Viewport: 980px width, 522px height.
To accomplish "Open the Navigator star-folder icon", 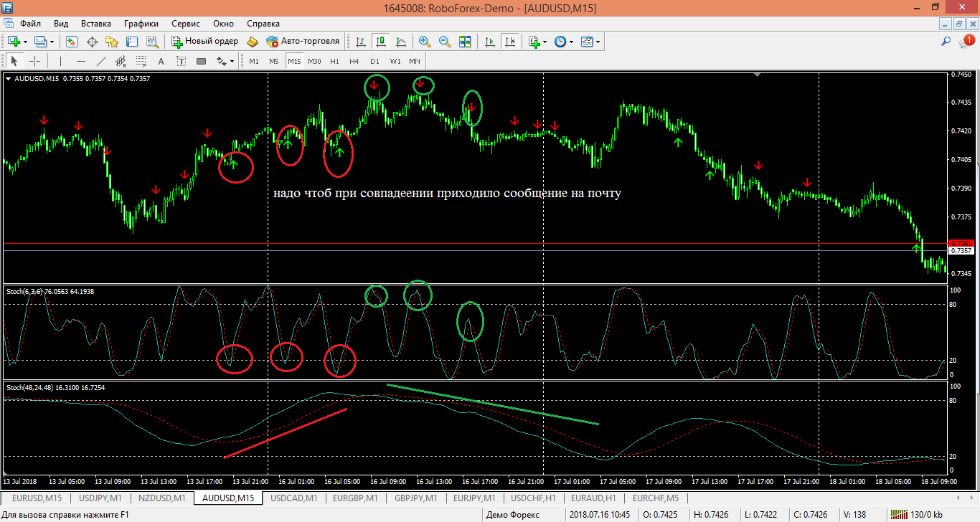I will click(x=111, y=42).
